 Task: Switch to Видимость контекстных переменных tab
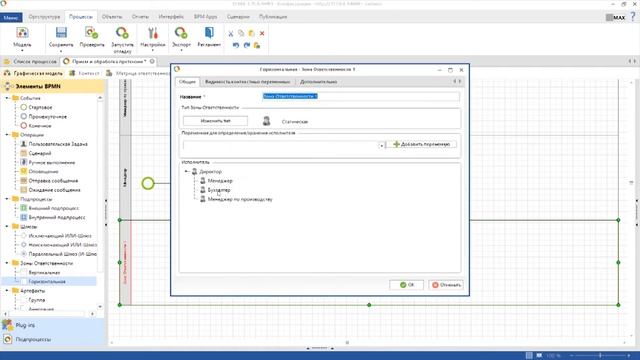click(x=248, y=82)
